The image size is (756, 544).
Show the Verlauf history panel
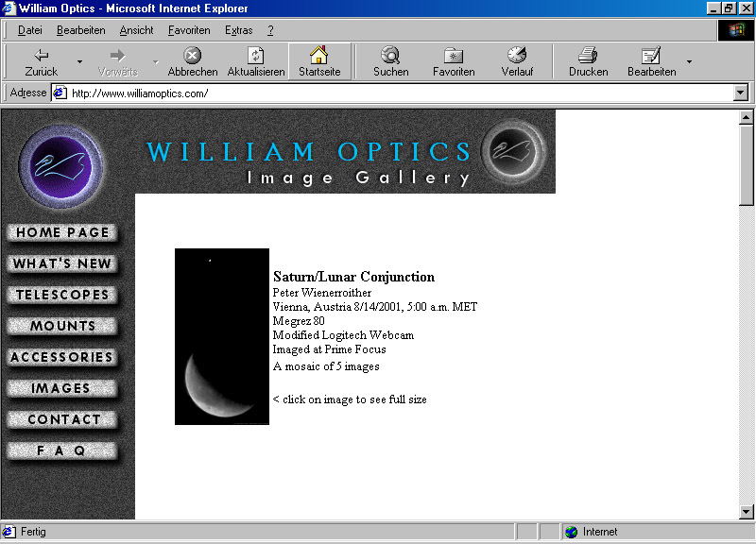click(517, 61)
